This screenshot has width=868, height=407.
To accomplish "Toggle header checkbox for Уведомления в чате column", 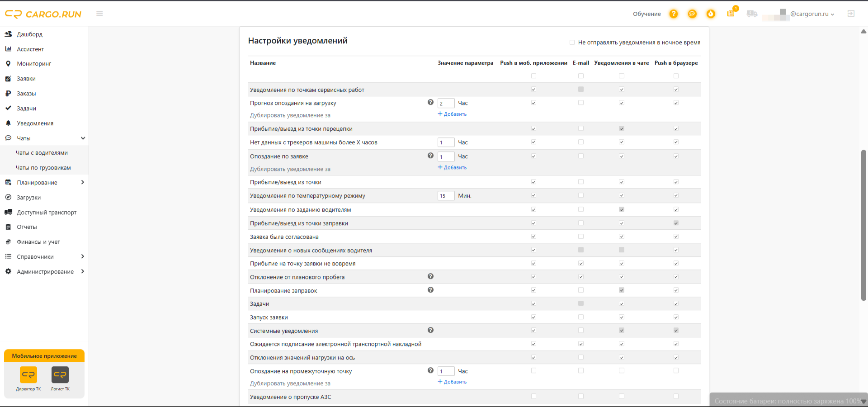I will [622, 76].
